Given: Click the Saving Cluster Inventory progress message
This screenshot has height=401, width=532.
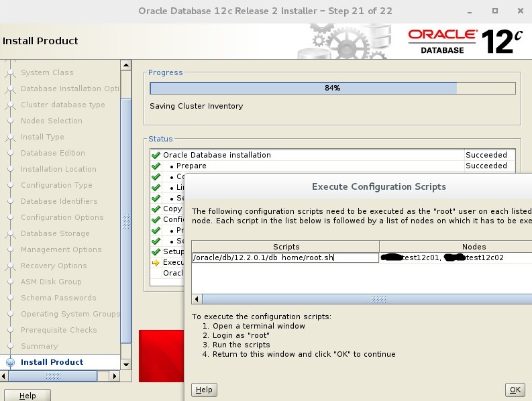Looking at the screenshot, I should (x=196, y=106).
